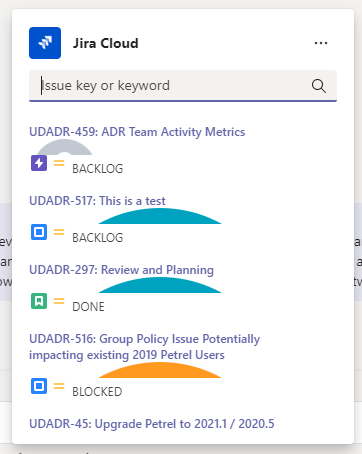Open UDADR-45 Upgrade Petrel to 2021.1 link
Image resolution: width=362 pixels, height=454 pixels.
click(152, 424)
